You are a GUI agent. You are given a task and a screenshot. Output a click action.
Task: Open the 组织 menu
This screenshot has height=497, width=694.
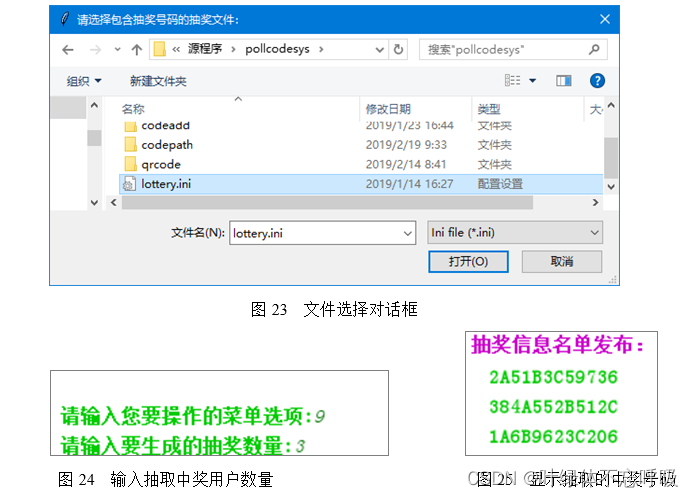point(84,81)
